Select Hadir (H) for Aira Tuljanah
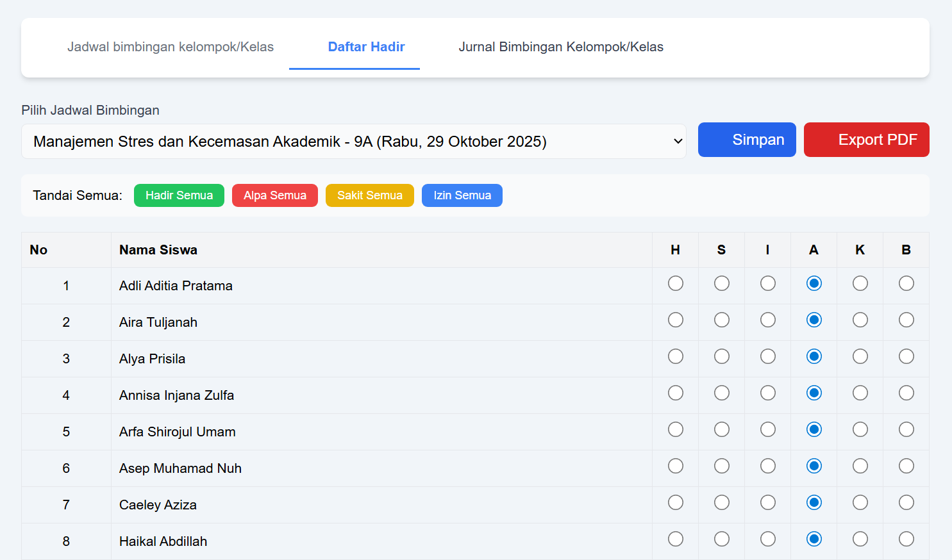 [x=675, y=320]
